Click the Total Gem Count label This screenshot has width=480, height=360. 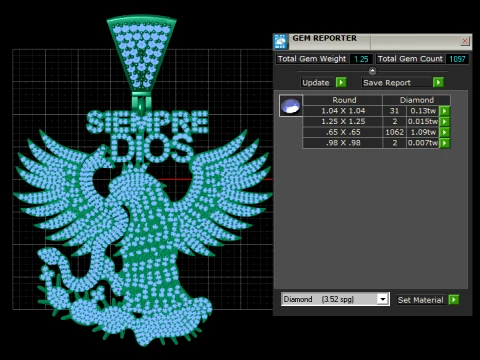410,59
